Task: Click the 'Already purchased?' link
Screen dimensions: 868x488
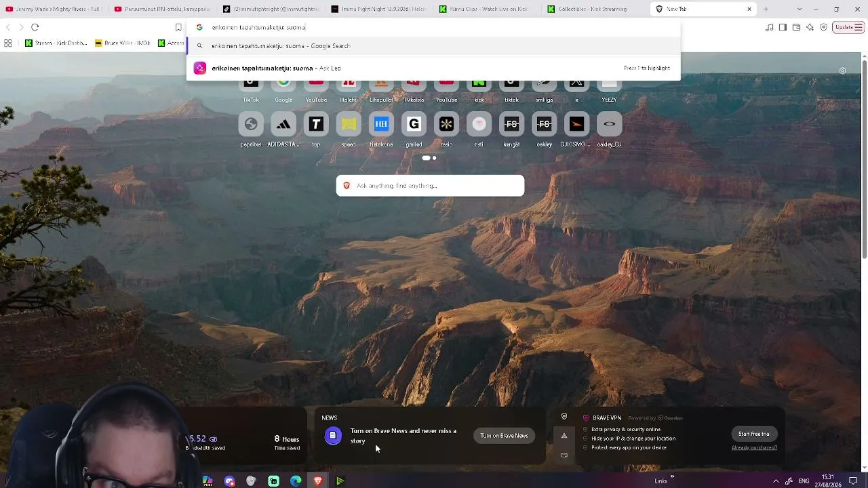Action: coord(754,447)
